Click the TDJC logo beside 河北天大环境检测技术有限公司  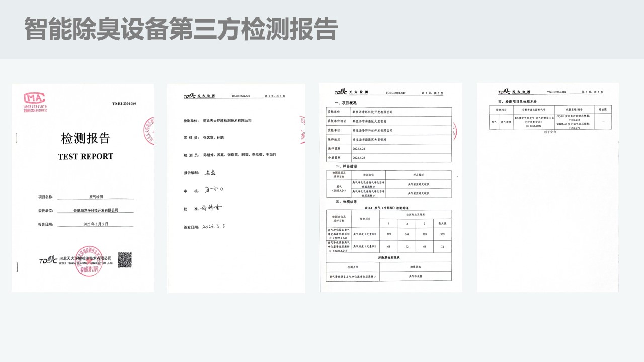click(48, 260)
